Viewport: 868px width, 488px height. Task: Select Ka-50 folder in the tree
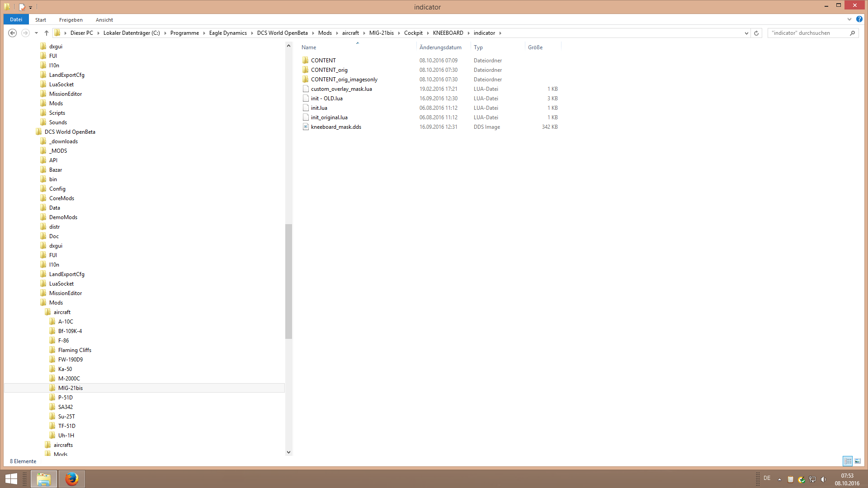[65, 369]
